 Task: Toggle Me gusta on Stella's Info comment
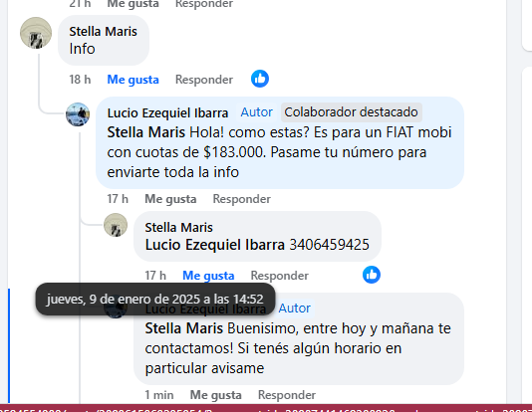(133, 80)
